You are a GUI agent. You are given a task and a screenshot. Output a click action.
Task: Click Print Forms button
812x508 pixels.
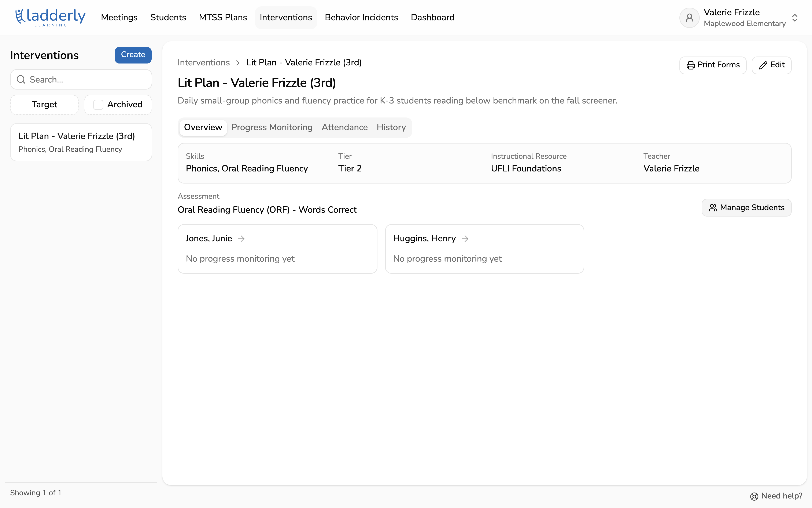pyautogui.click(x=713, y=65)
